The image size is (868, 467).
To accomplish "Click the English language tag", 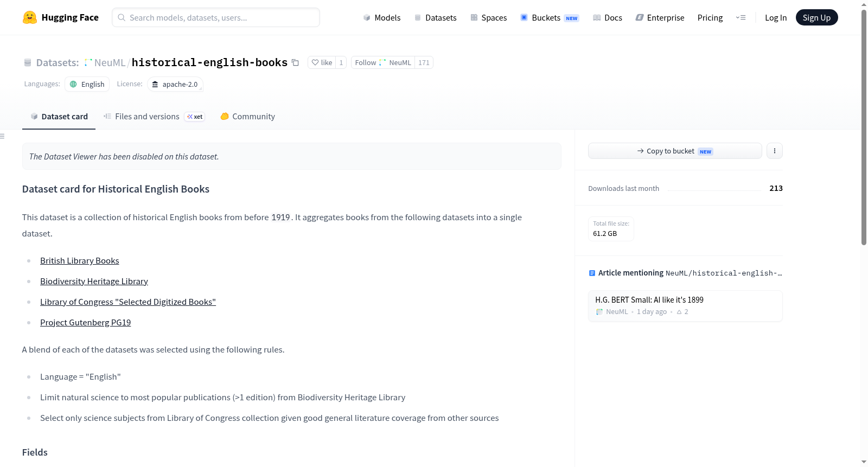I will 87,84.
